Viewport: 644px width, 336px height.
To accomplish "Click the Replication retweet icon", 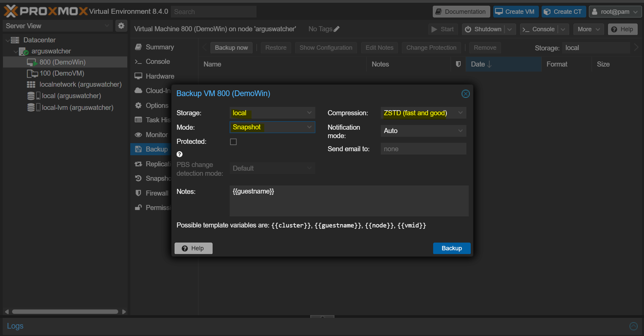I will (x=138, y=164).
